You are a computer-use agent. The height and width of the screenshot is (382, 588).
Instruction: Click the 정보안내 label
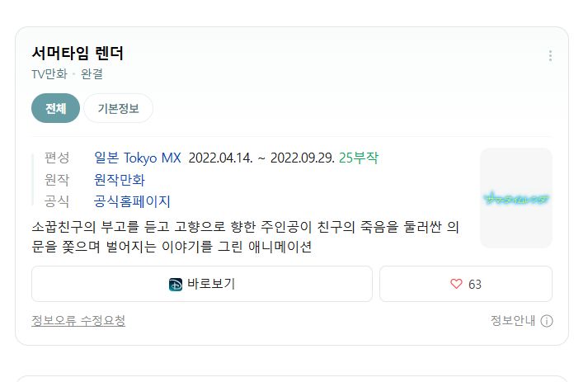[513, 320]
